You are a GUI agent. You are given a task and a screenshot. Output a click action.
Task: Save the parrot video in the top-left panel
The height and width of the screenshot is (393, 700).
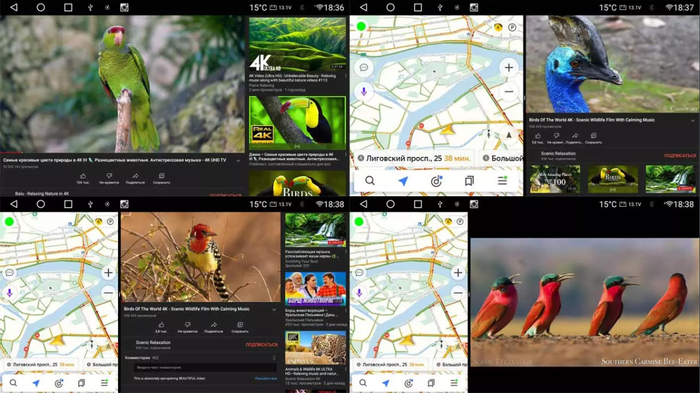(x=162, y=178)
